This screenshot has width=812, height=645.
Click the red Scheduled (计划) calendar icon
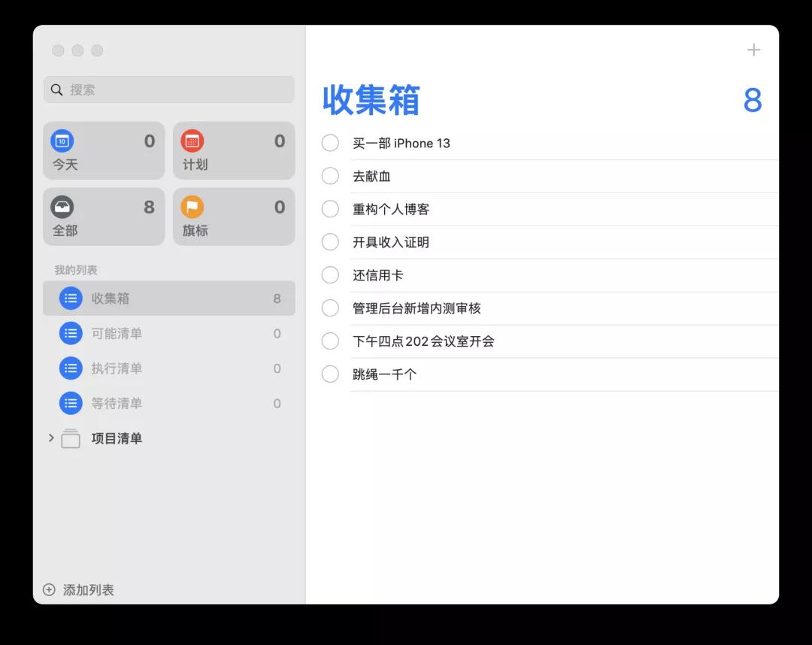[192, 141]
